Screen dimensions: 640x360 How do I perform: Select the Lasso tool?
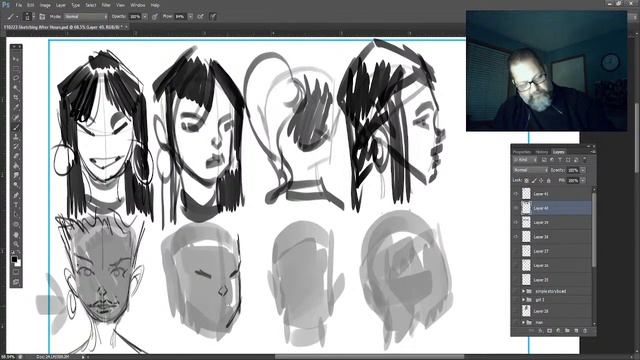16,78
